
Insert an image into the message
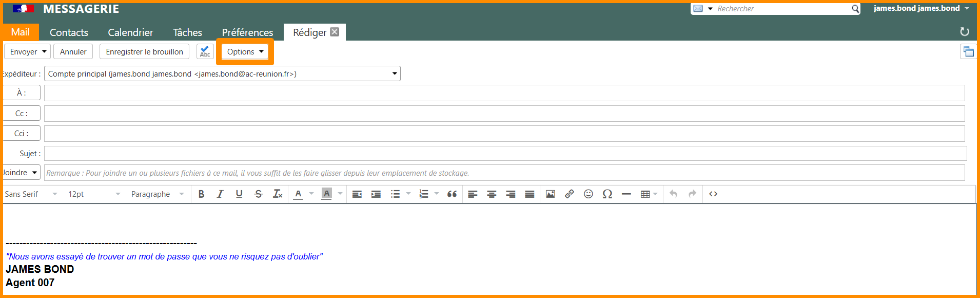(550, 194)
